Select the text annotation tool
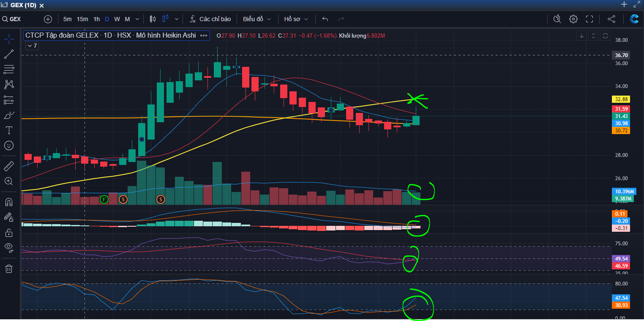Image resolution: width=644 pixels, height=321 pixels. click(x=9, y=130)
